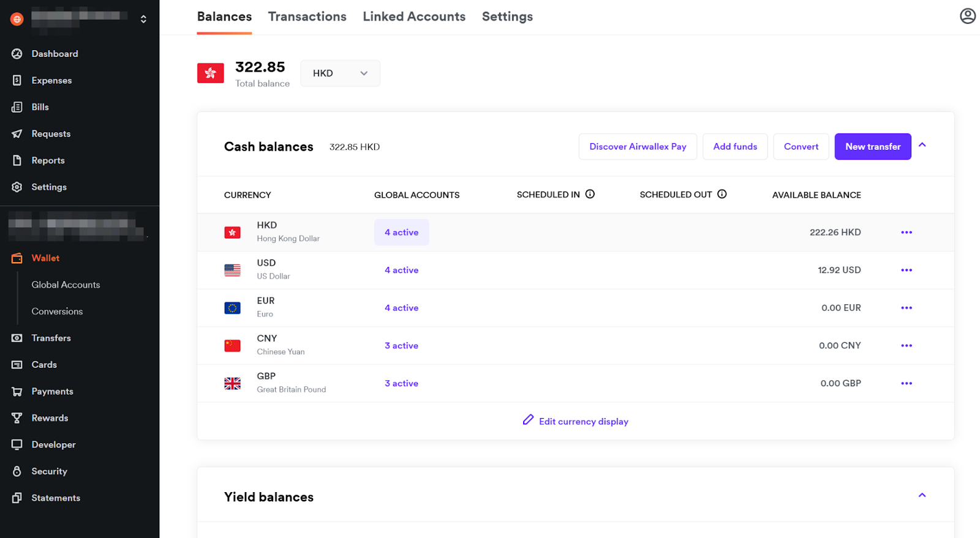Click the New transfer button
The width and height of the screenshot is (980, 538).
[x=872, y=147]
